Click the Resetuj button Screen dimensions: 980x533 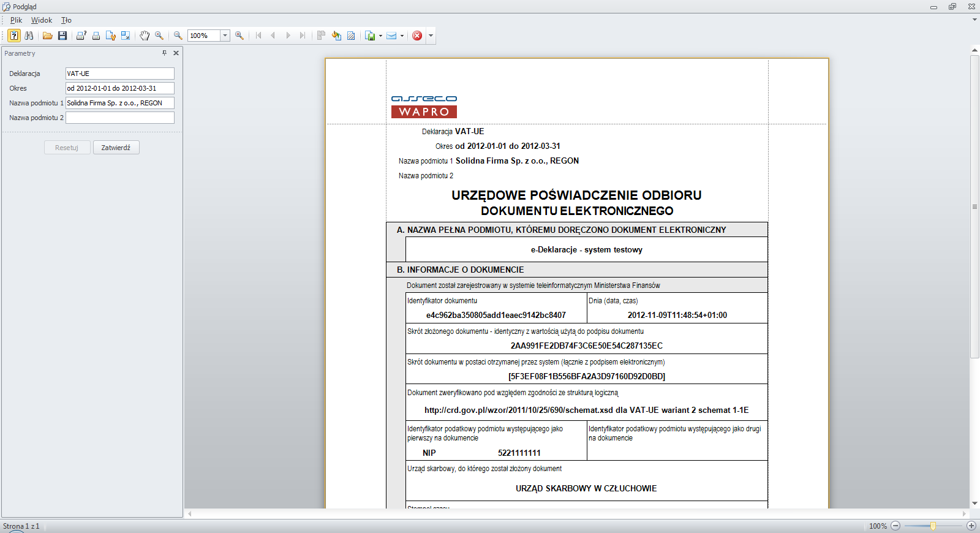click(67, 148)
